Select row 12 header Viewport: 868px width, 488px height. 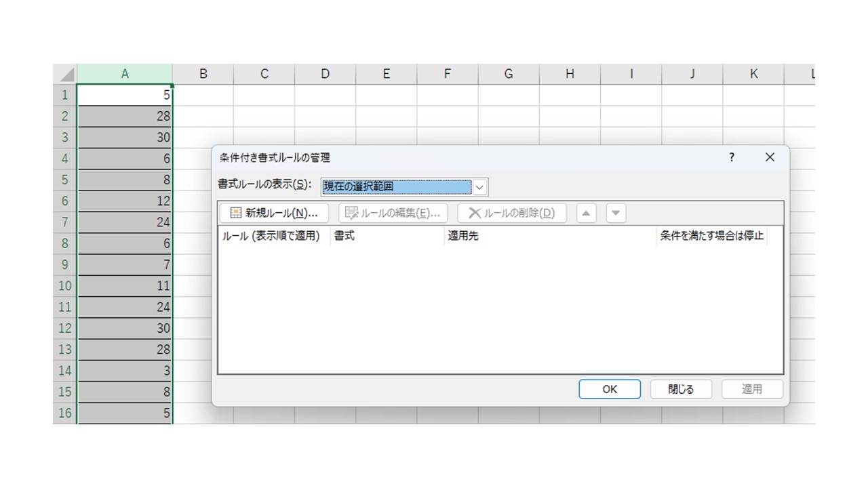[65, 328]
